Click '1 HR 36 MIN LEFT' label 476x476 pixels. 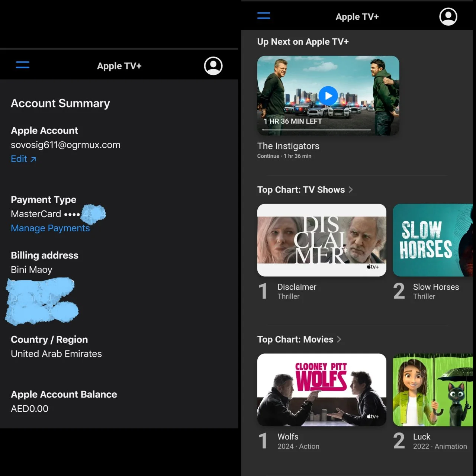pos(293,121)
